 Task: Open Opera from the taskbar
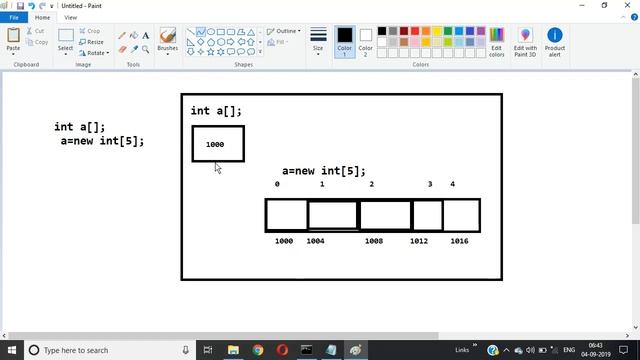pyautogui.click(x=282, y=350)
